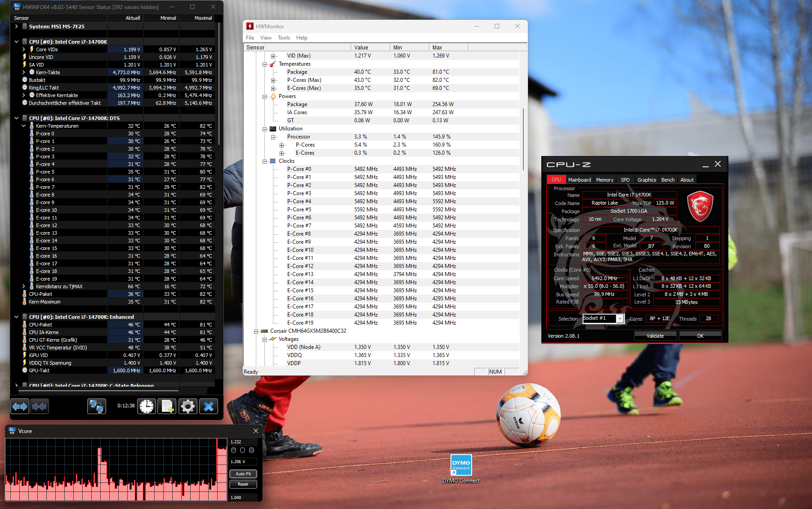The height and width of the screenshot is (509, 812).
Task: Reset min/max with the clock icon in HWiNFO
Action: click(147, 406)
